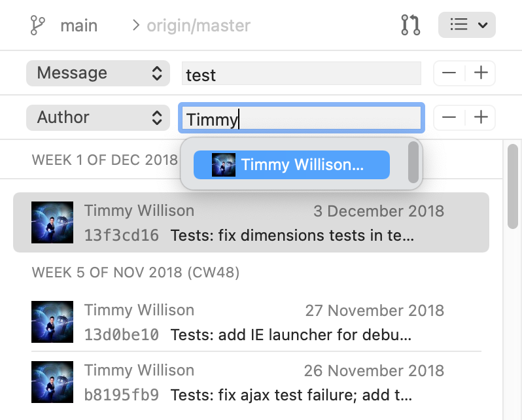Remove the Message filter row with minus
Viewport: 522px width, 420px height.
click(449, 73)
